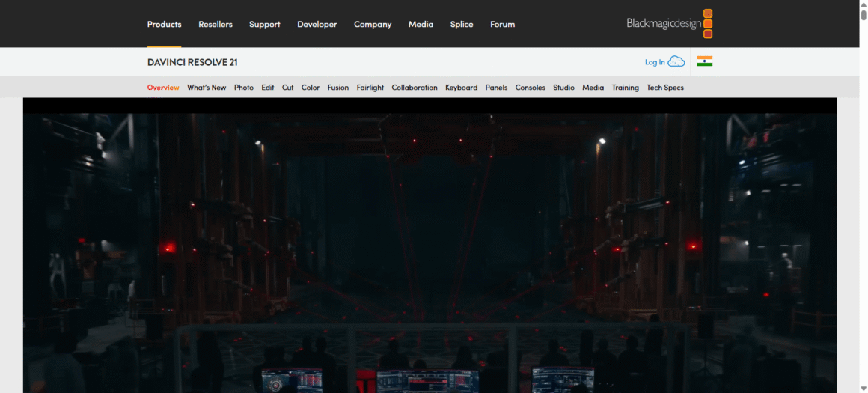Image resolution: width=868 pixels, height=393 pixels.
Task: Open the Panels tab
Action: point(497,88)
